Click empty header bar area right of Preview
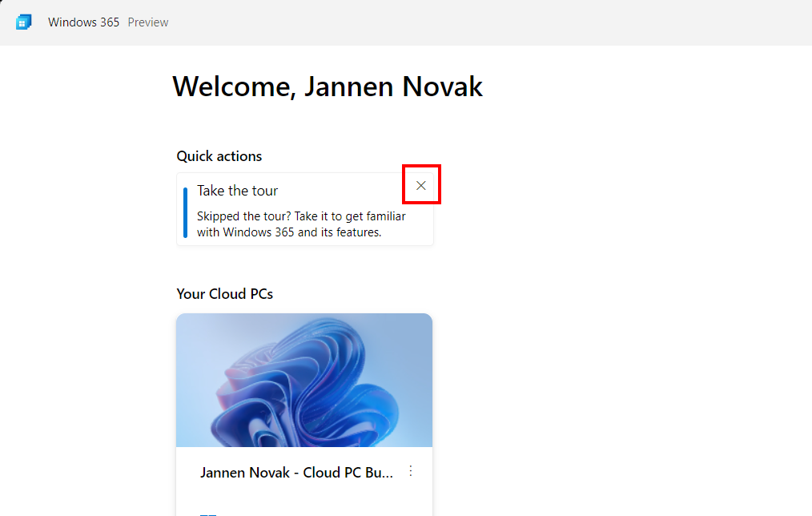 [x=480, y=22]
